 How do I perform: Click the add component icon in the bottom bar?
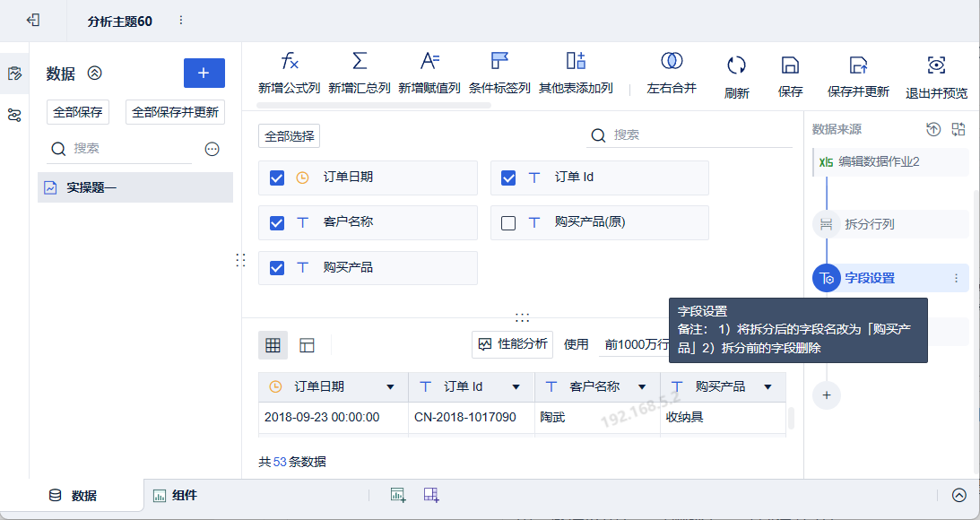click(431, 495)
